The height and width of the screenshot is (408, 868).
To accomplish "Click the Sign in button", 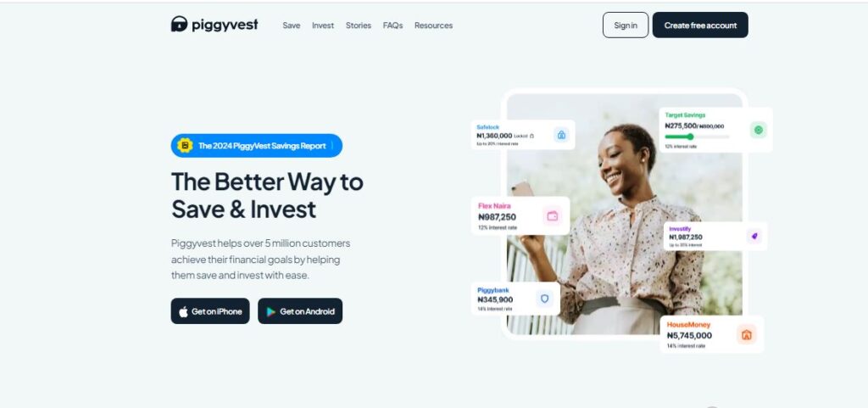I will click(x=626, y=25).
